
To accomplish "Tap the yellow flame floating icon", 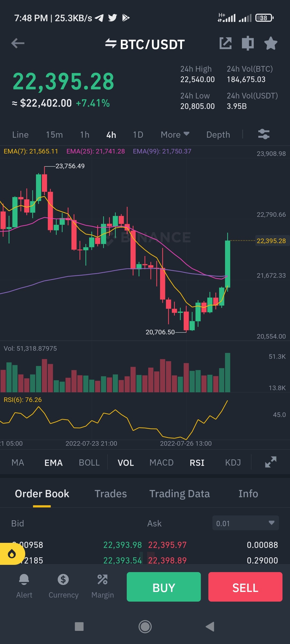I will 12,554.
